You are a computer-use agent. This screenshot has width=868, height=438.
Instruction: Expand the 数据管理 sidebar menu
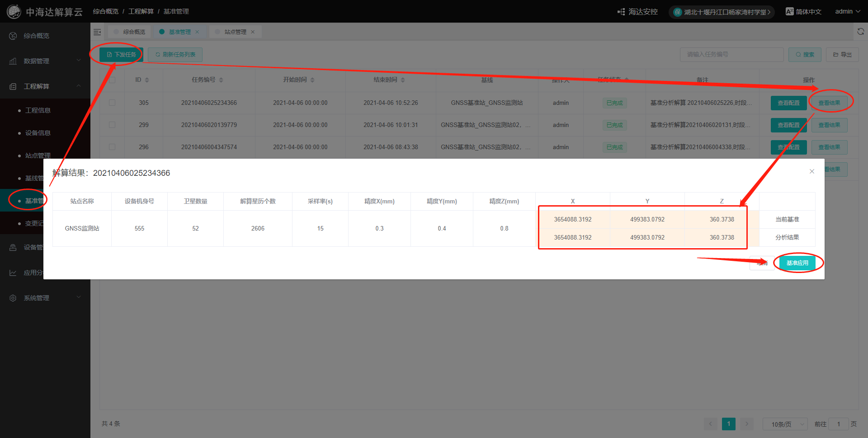(x=45, y=61)
